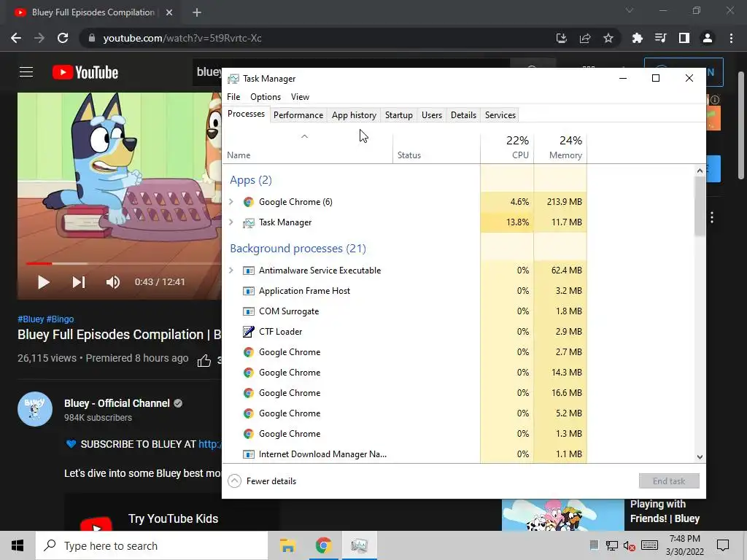Select Google Chrome process using 14.3 MB
This screenshot has height=560, width=747.
(405, 373)
